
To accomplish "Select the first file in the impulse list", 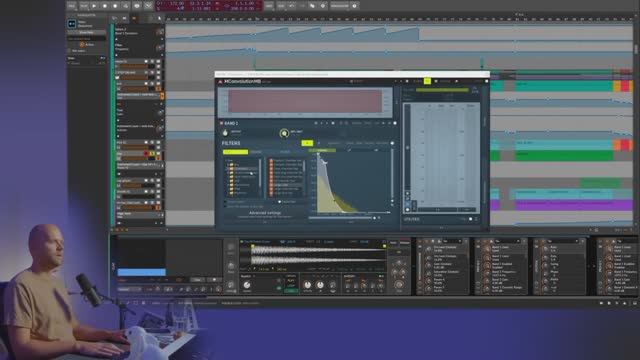I will click(x=287, y=161).
